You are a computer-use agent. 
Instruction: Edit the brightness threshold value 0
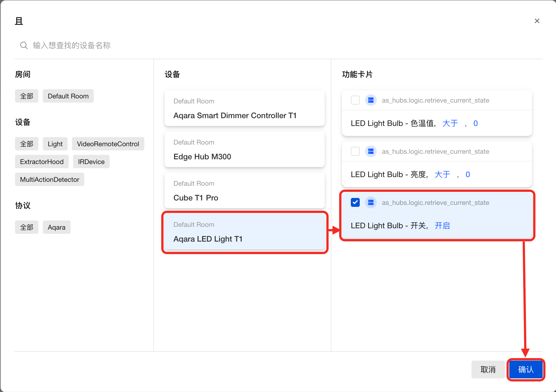coord(468,175)
